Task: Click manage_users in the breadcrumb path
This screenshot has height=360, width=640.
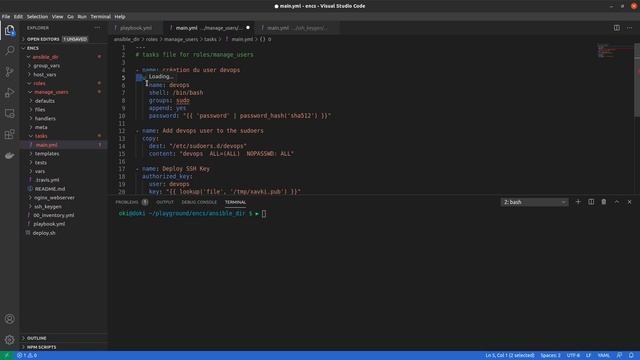Action: coord(181,39)
